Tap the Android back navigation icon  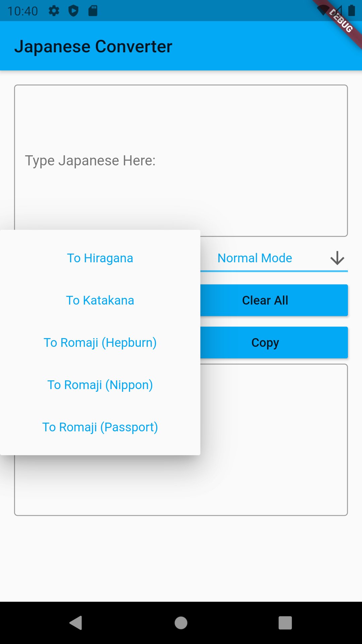pos(76,623)
